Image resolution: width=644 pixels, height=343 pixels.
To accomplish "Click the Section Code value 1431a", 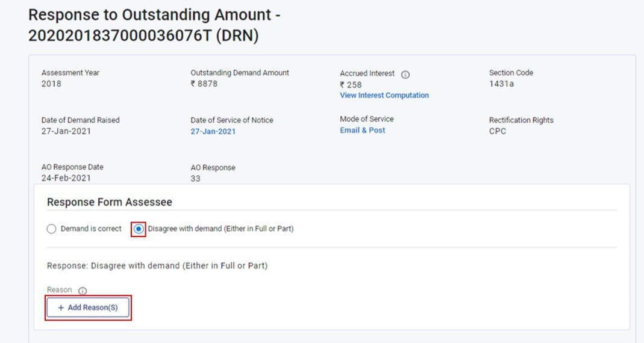I will click(x=501, y=84).
